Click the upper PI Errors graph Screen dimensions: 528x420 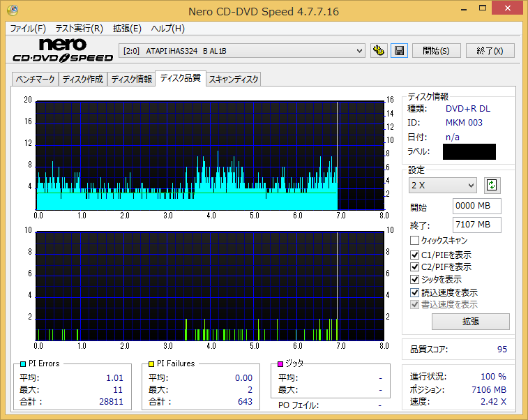click(210, 156)
